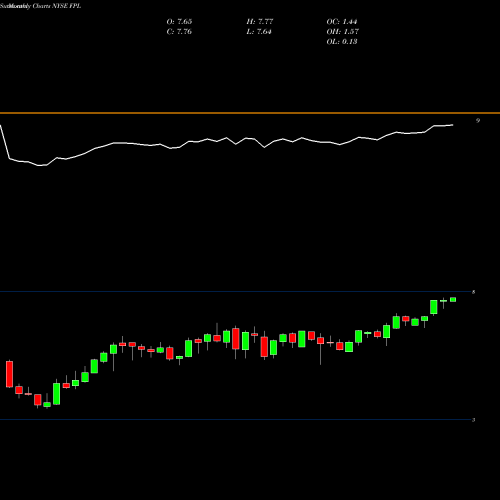Image resolution: width=500 pixels, height=500 pixels.
Task: Click the 'O: 7.65' open value
Action: (x=179, y=22)
